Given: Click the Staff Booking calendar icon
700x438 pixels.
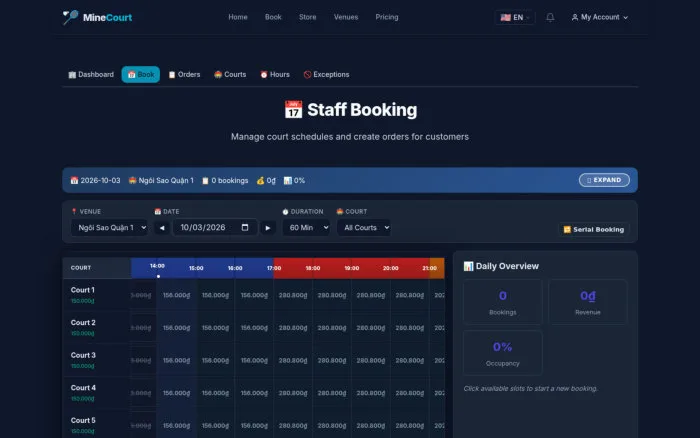Looking at the screenshot, I should pos(293,110).
